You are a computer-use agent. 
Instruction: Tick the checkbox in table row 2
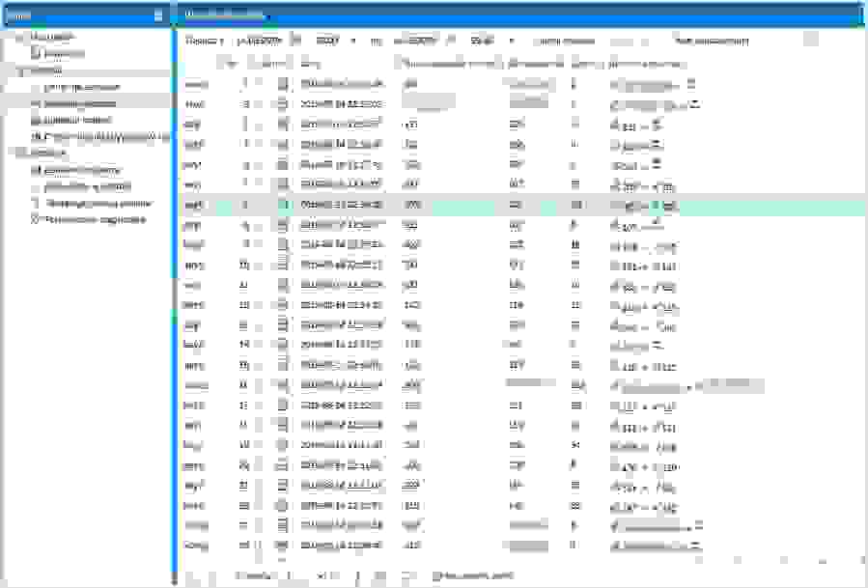click(x=261, y=104)
